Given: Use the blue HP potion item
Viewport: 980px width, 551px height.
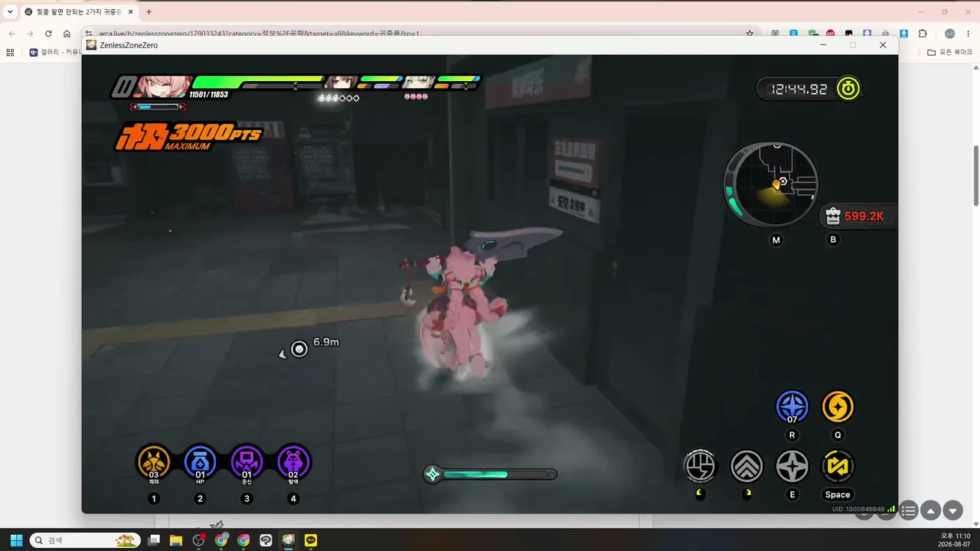Looking at the screenshot, I should (x=201, y=462).
